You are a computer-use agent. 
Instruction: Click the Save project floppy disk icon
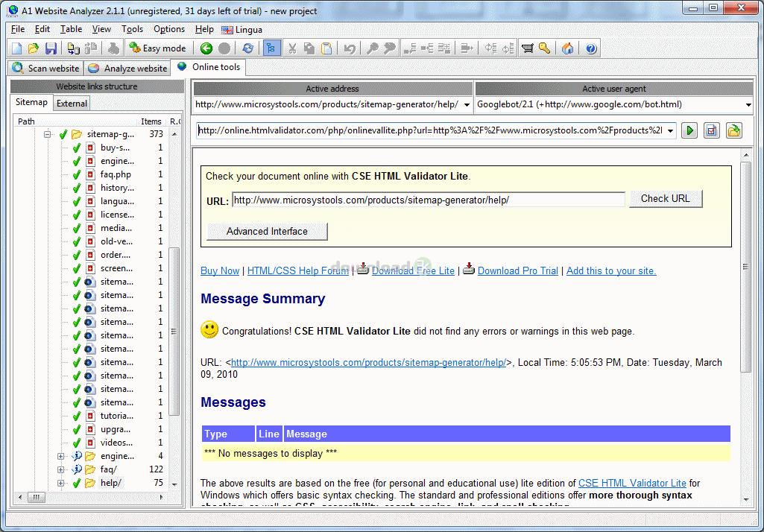[51, 48]
